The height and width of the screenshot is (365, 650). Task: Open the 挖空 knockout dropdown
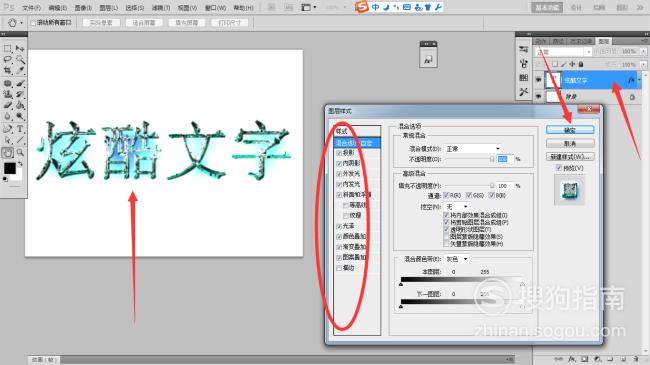pos(456,206)
